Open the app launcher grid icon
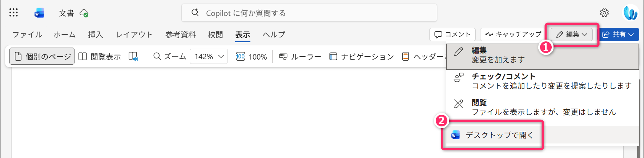This screenshot has height=158, width=644. [13, 13]
